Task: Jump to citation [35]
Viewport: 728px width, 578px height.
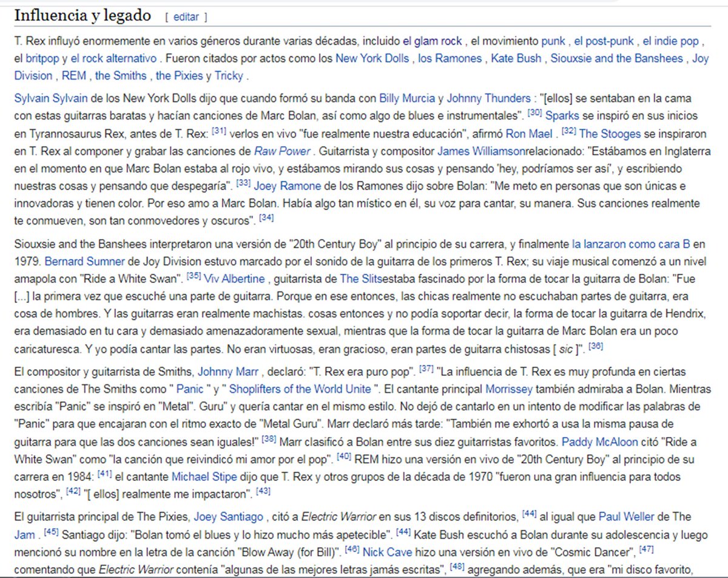Action: tap(194, 277)
